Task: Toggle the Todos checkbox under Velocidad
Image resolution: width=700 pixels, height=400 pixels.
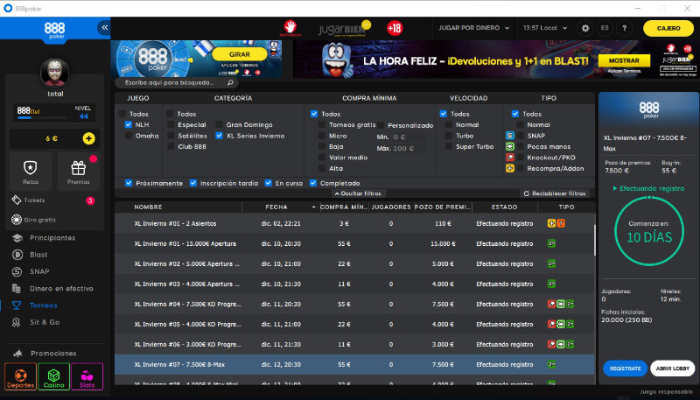Action: coord(443,114)
